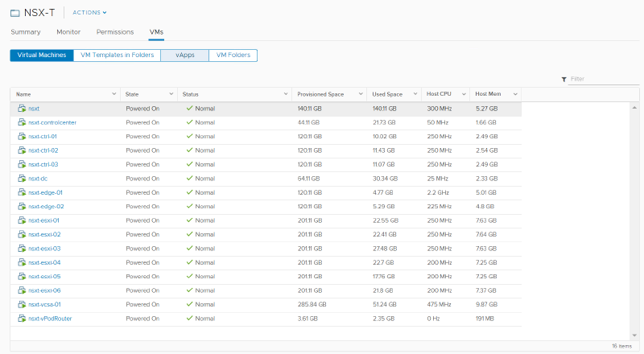The height and width of the screenshot is (354, 644).
Task: Click the VM icon beside nsxt-ctrl-03
Action: [x=22, y=164]
